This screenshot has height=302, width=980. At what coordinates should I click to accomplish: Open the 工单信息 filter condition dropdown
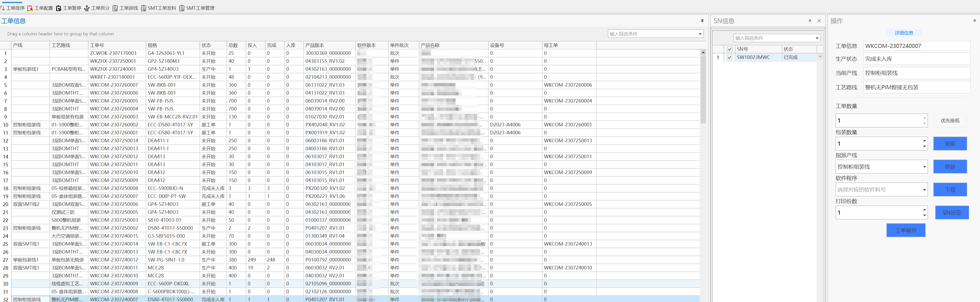700,34
